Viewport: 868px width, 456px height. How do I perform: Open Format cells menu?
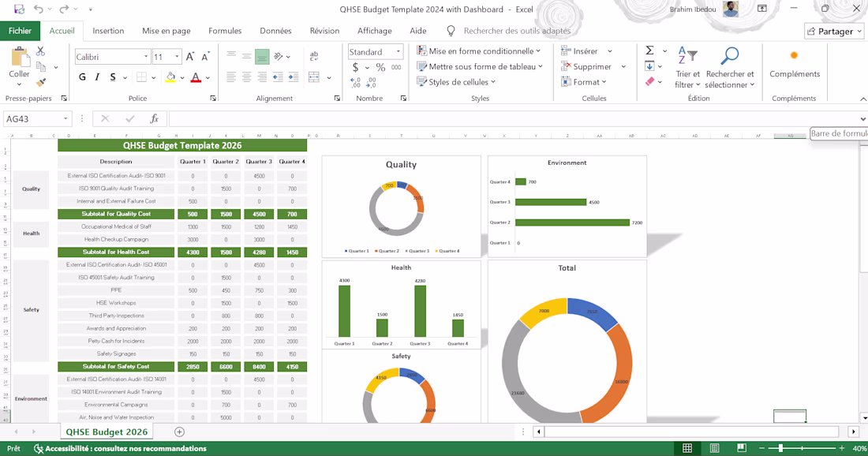[583, 82]
